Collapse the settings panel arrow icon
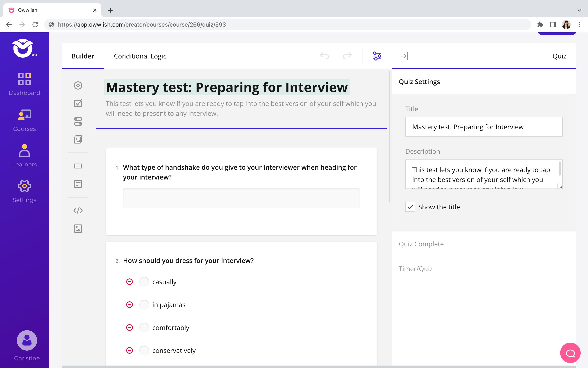This screenshot has height=368, width=588. tap(404, 56)
